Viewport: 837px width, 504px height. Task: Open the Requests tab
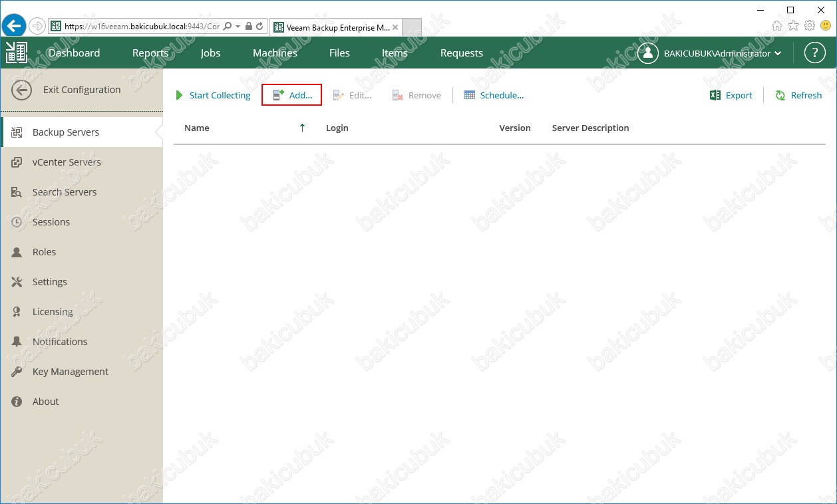(x=462, y=53)
